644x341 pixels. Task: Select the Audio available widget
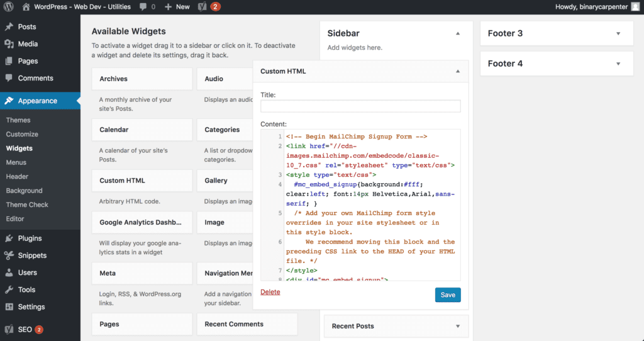click(225, 79)
